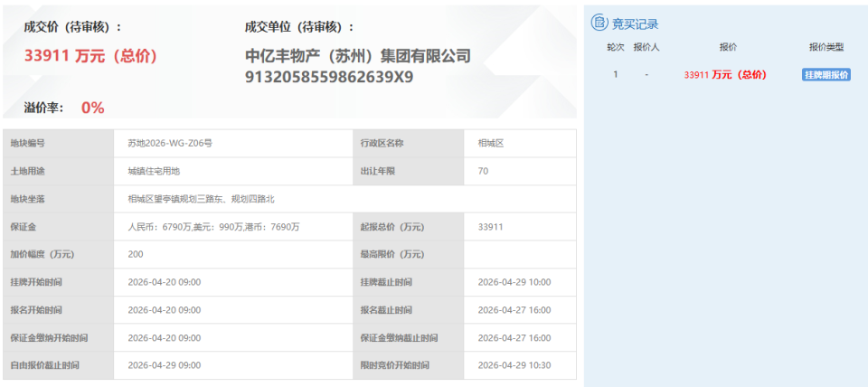Click 报名开始时间 value 2026-04-20 09:00
This screenshot has width=868, height=387.
click(x=165, y=309)
